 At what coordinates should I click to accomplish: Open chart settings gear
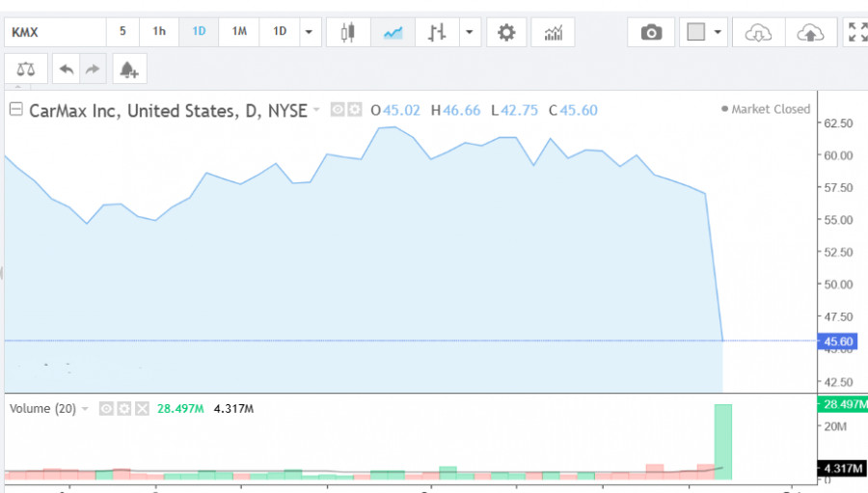(506, 32)
